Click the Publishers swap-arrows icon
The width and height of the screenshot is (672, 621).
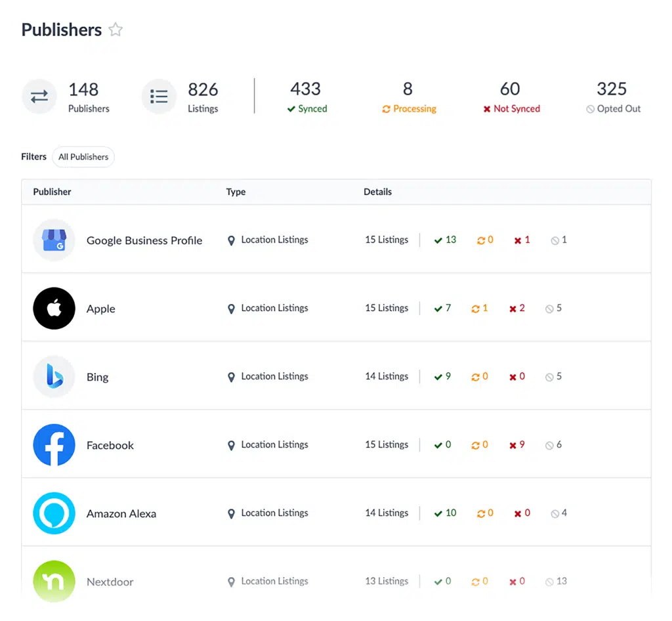point(39,96)
